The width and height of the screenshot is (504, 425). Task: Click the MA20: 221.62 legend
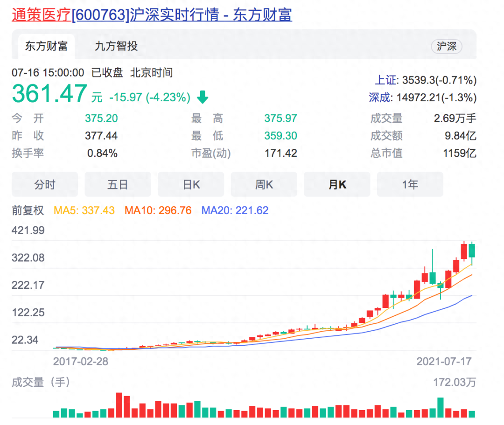tap(235, 210)
